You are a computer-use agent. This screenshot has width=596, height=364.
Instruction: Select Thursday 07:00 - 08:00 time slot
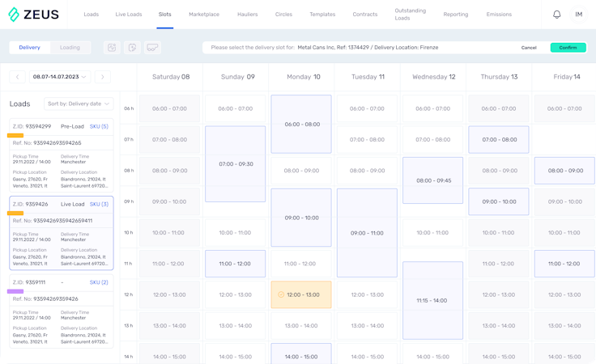(x=500, y=139)
